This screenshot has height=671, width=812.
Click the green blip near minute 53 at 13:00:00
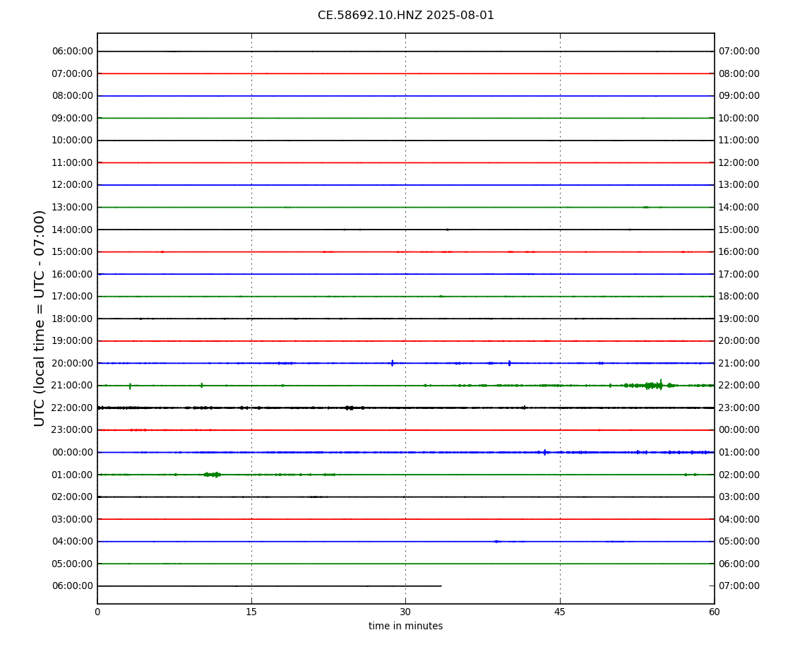[x=646, y=207]
